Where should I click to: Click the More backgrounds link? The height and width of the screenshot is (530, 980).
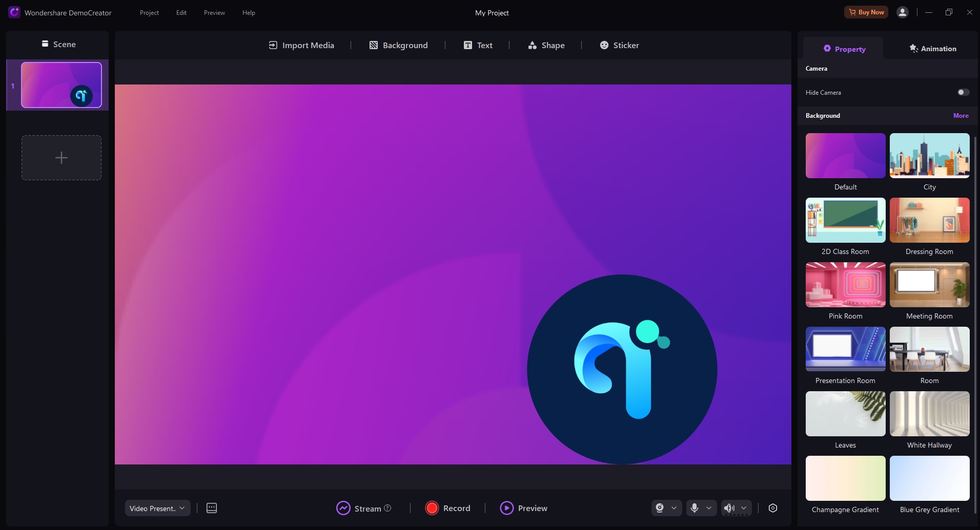click(961, 116)
